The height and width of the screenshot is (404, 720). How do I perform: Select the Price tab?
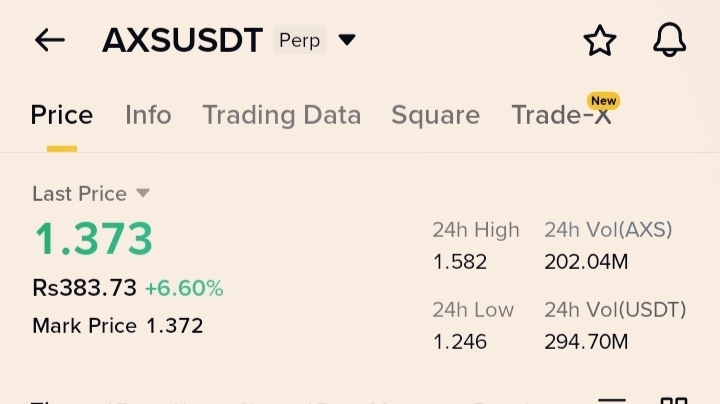point(62,115)
